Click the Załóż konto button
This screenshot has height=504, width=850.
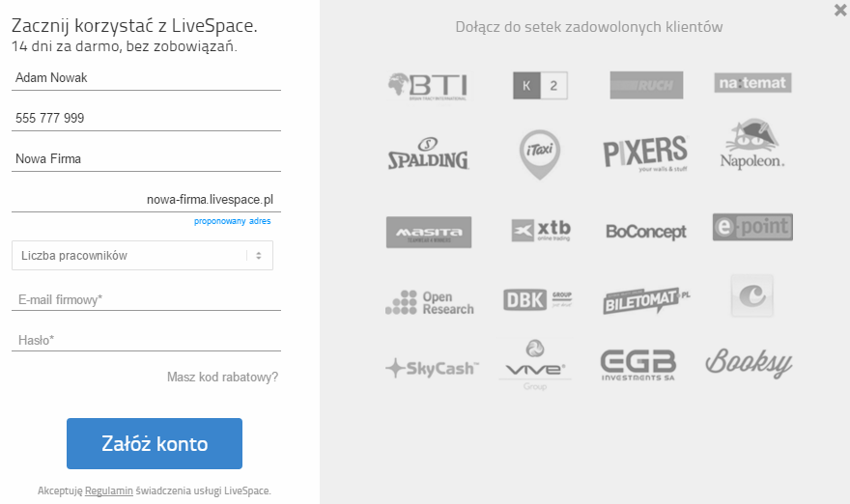point(155,443)
